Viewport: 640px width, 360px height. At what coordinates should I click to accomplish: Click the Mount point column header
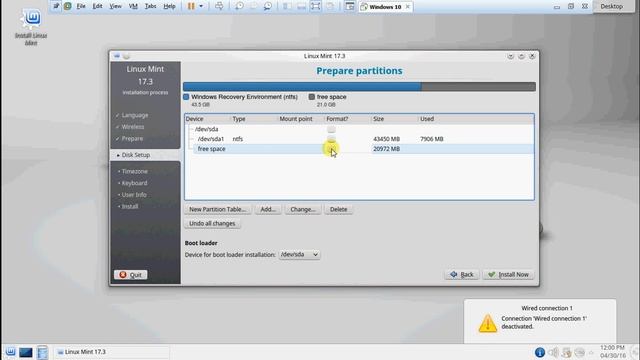[301, 119]
